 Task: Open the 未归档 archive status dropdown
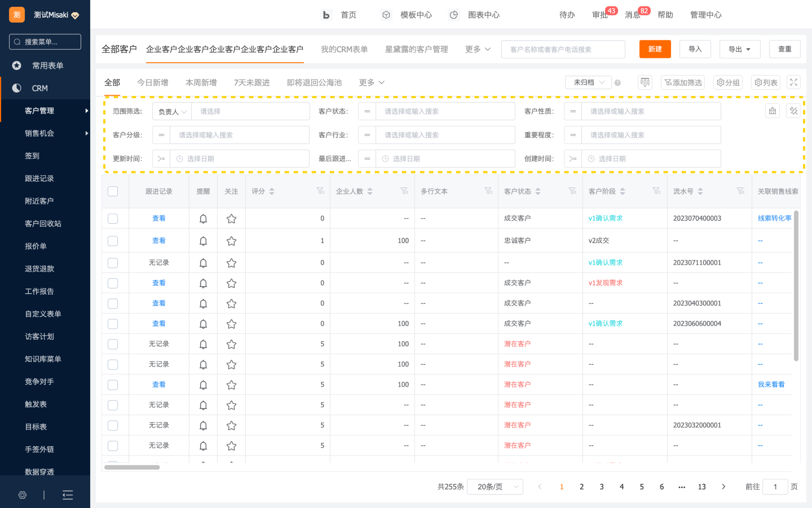[588, 82]
